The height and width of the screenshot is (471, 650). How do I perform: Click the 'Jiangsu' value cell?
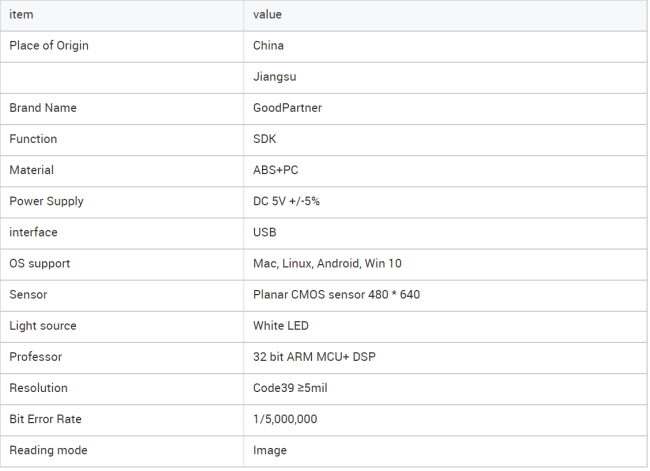[x=445, y=77]
